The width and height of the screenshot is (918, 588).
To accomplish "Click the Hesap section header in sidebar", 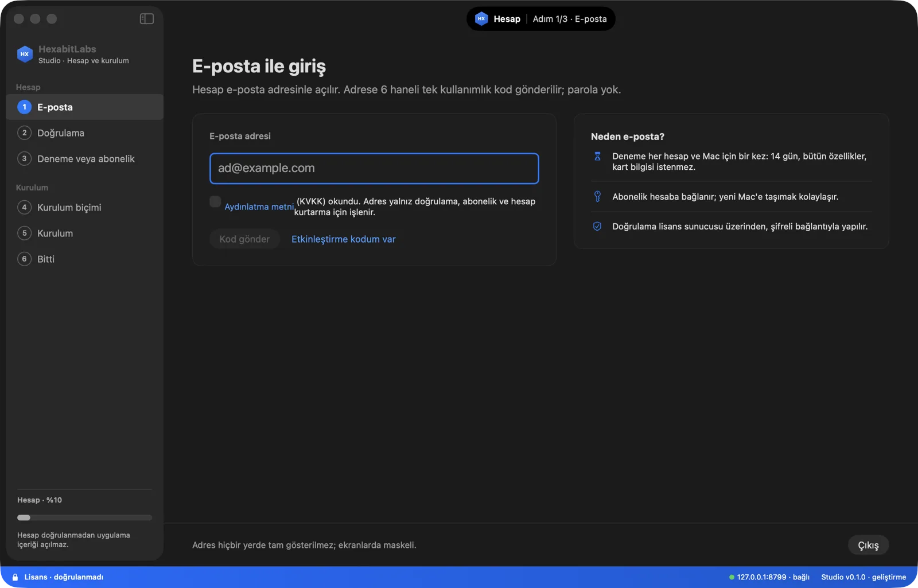I will coord(28,87).
